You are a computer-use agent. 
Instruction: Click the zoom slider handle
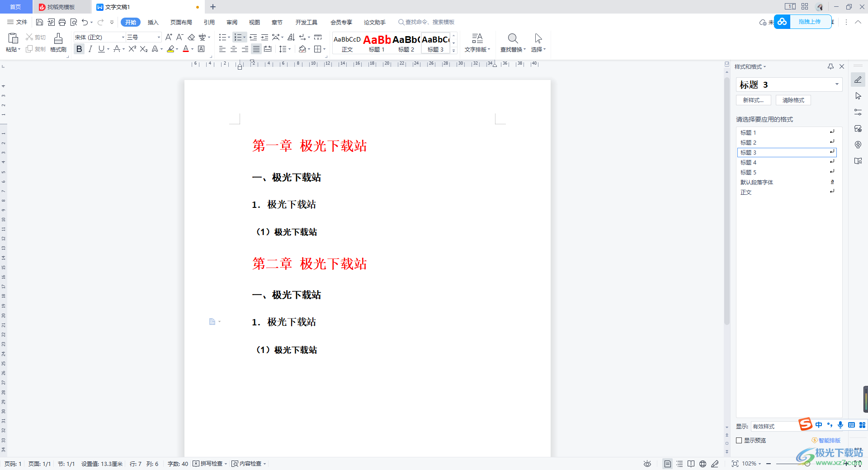click(807, 464)
